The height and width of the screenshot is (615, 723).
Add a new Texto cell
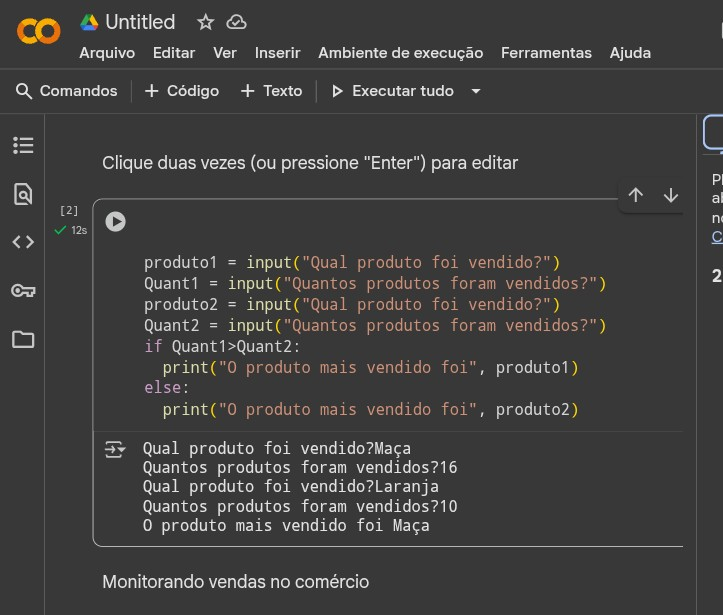coord(271,91)
